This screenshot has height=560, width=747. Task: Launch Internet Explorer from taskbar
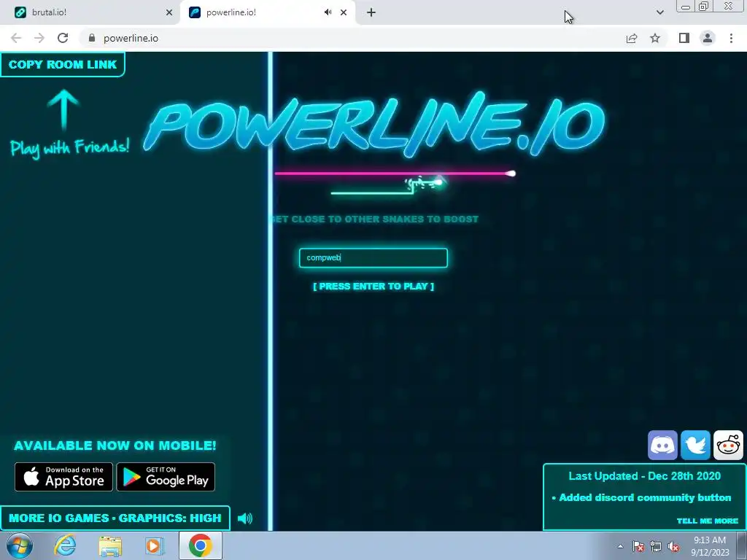[x=65, y=545]
